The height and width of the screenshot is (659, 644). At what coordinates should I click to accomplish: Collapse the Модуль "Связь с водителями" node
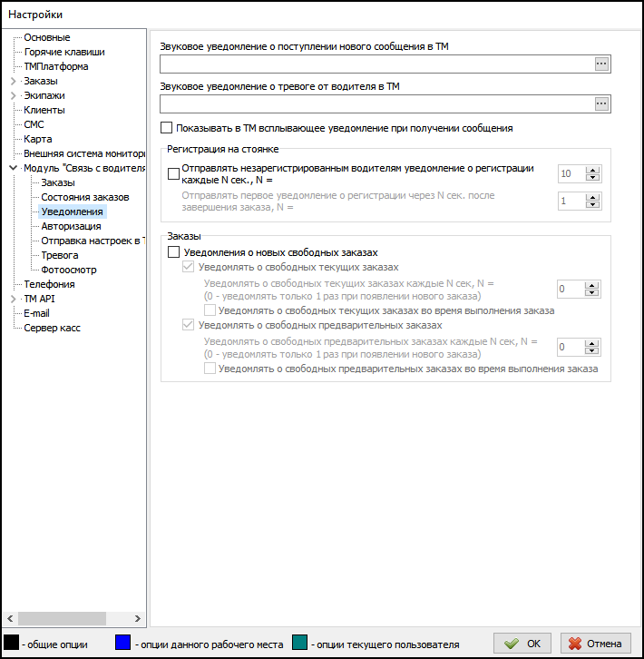click(x=13, y=169)
